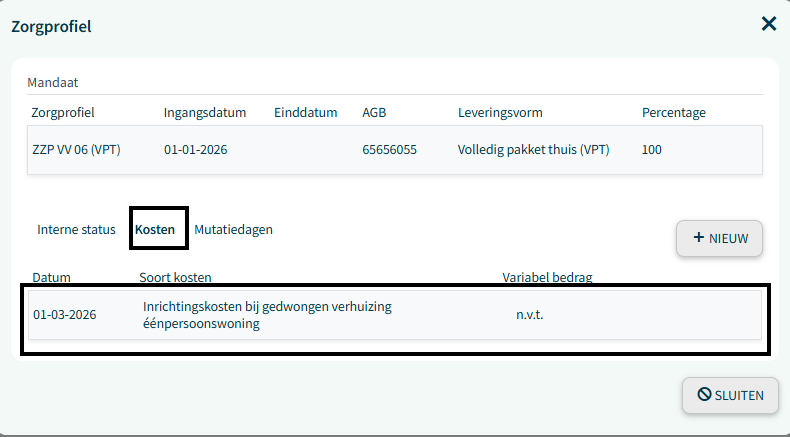Close the Zorgprofiel dialog with the X
The image size is (790, 437).
(768, 24)
